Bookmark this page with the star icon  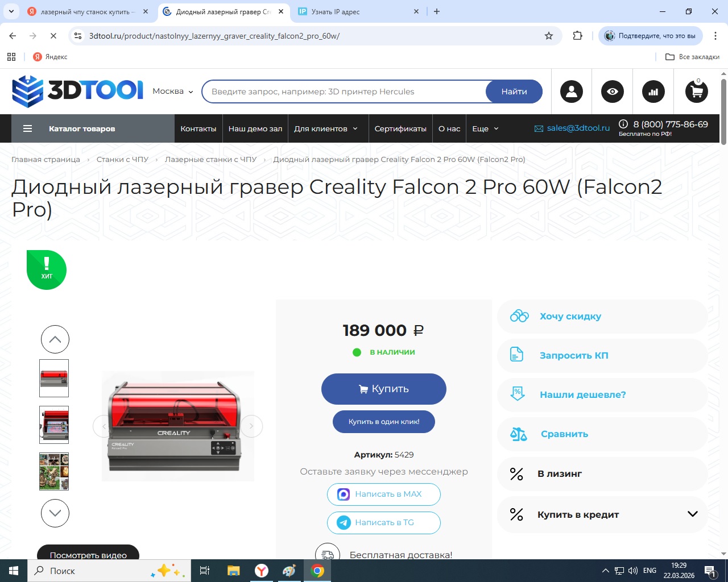(x=549, y=36)
